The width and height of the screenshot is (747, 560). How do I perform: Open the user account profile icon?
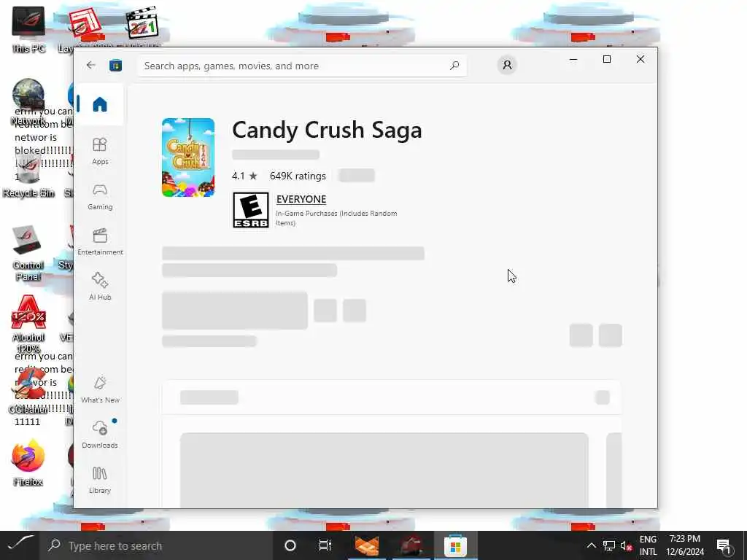tap(508, 65)
